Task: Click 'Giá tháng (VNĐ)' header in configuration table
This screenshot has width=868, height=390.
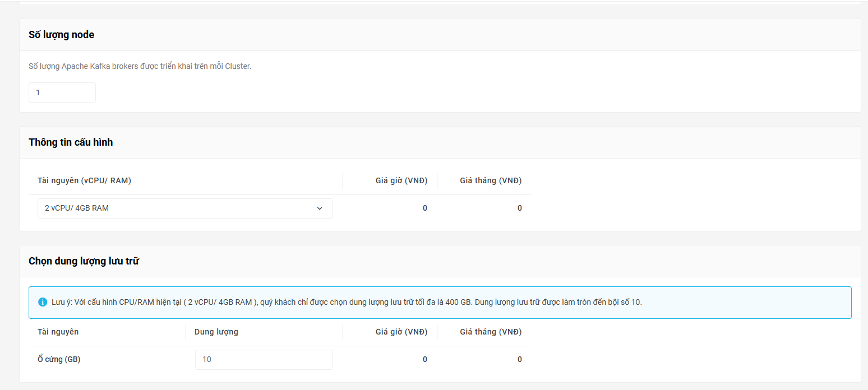Action: point(491,180)
